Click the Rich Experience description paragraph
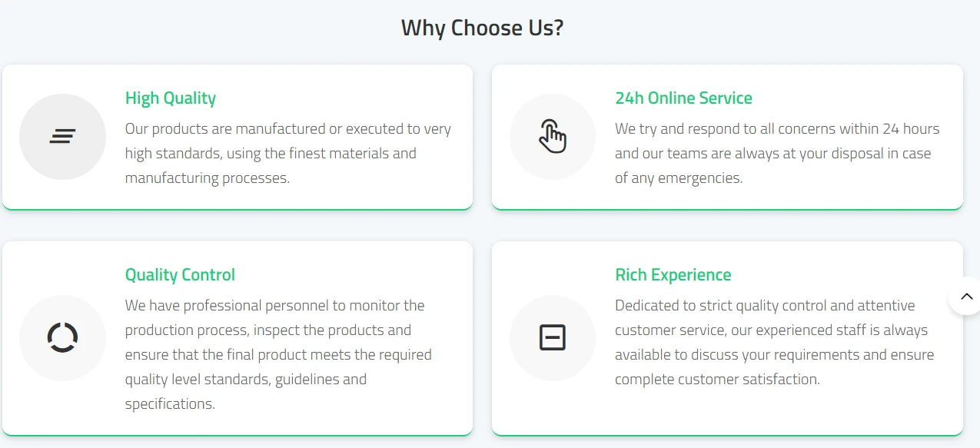 click(x=775, y=342)
